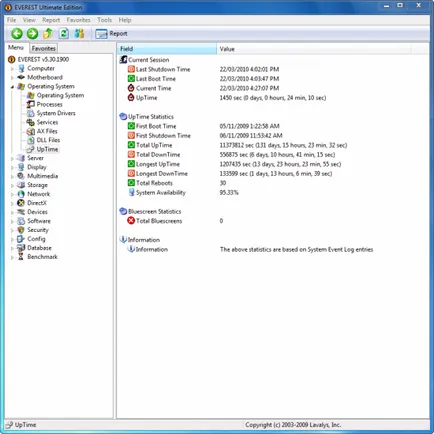
Task: Select the System Drivers tree item
Action: [x=56, y=113]
